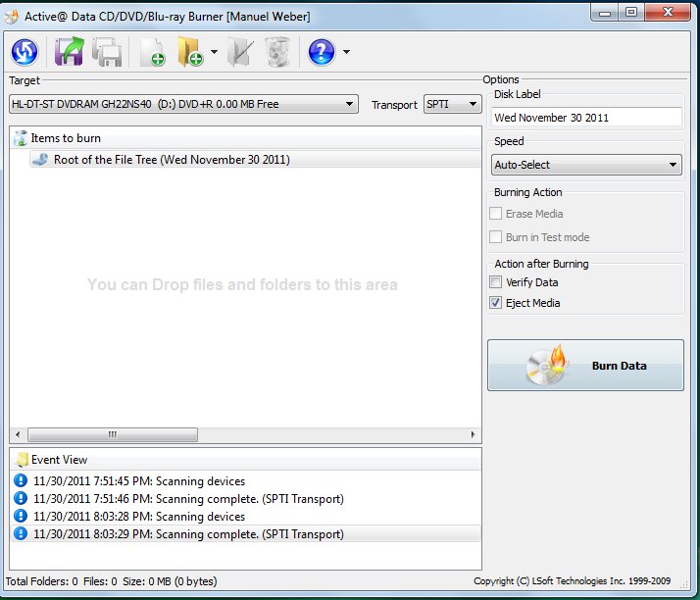Screen dimensions: 700x600
Task: Select the 8:03:29 PM Scanning complete event
Action: click(245, 534)
